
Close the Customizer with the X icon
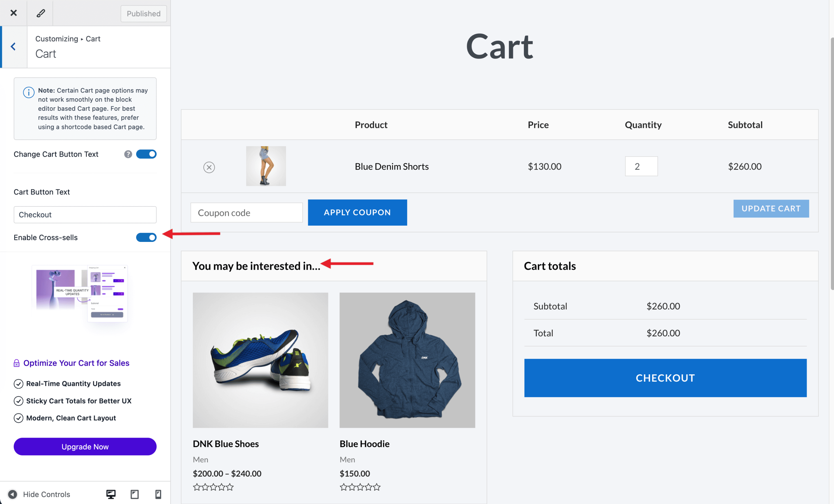point(14,13)
